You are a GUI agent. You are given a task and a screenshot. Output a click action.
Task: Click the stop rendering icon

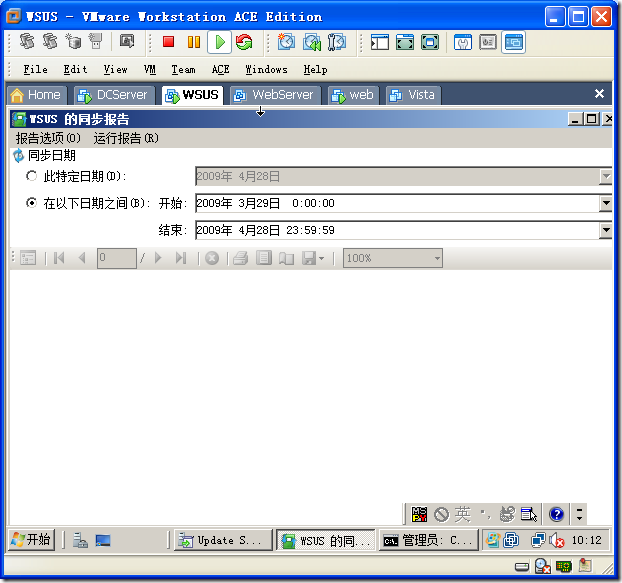pos(212,258)
